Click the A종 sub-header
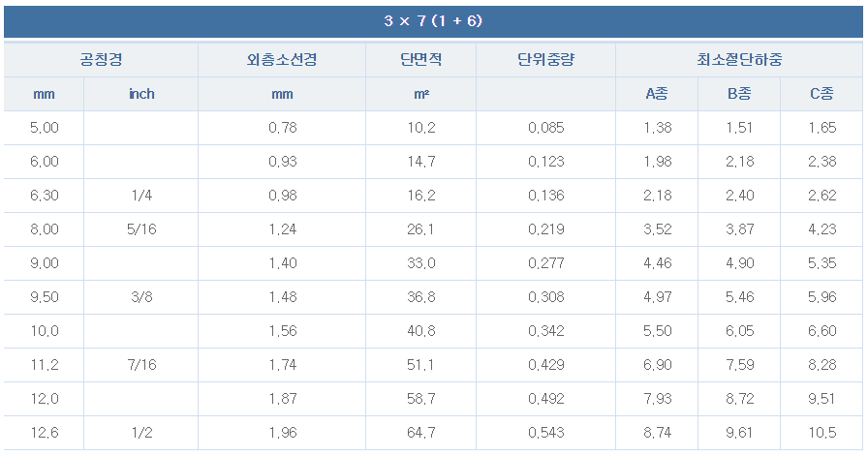 [657, 94]
